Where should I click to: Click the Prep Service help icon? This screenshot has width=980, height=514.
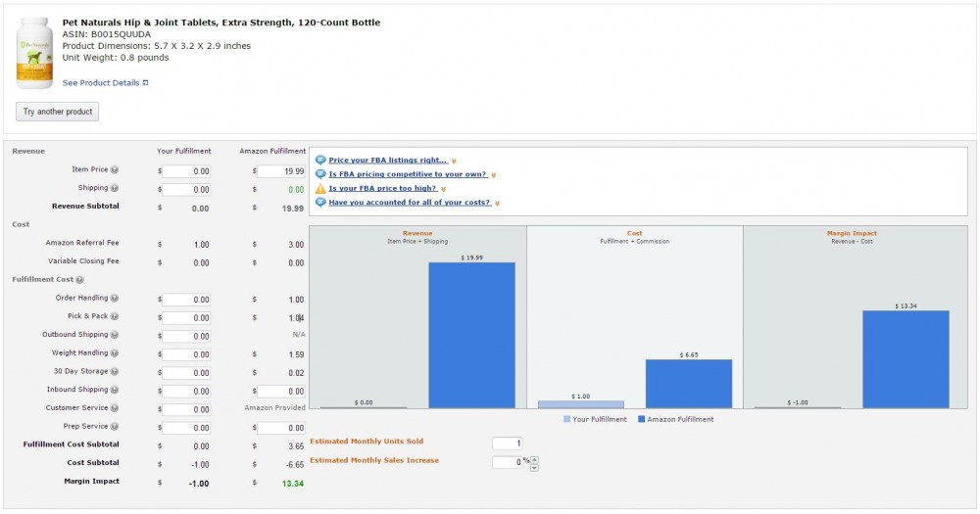point(115,427)
